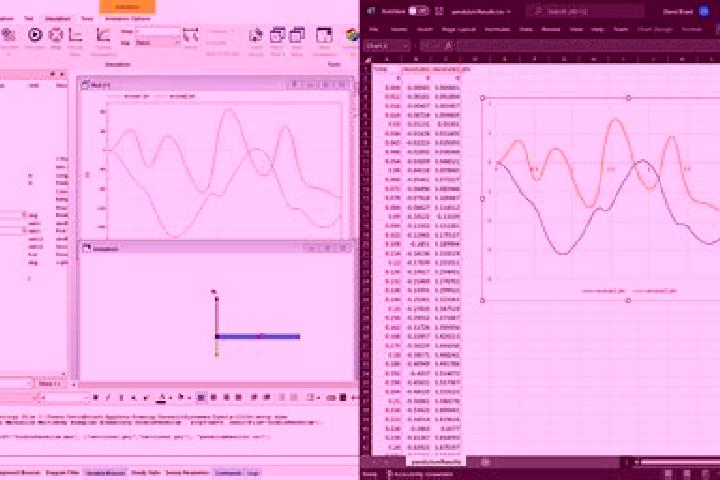Switch to the Steady State bottom tab
The width and height of the screenshot is (720, 480).
146,473
